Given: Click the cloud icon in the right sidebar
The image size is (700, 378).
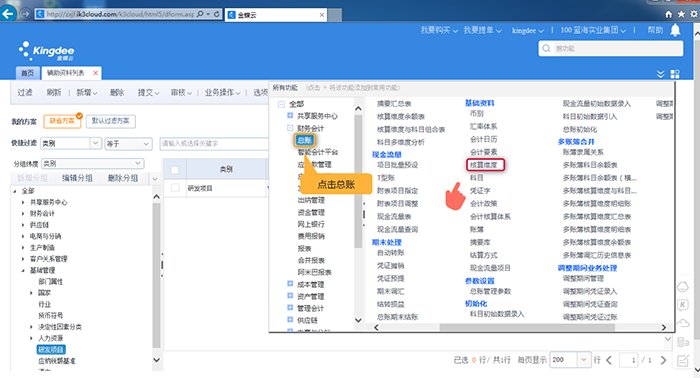Looking at the screenshot, I should [x=683, y=323].
